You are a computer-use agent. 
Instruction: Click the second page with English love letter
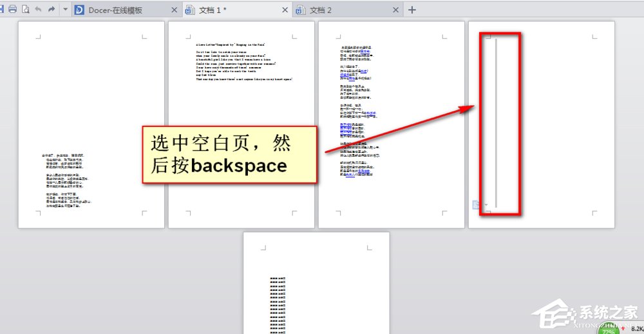(241, 124)
